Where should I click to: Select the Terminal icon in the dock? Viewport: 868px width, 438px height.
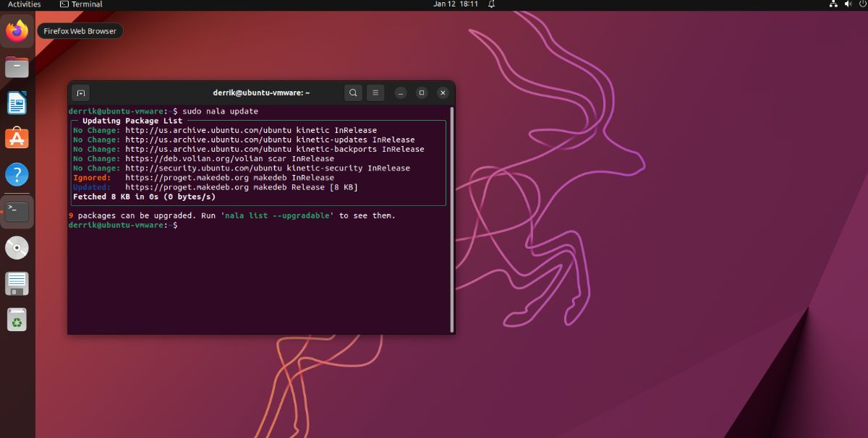tap(17, 211)
